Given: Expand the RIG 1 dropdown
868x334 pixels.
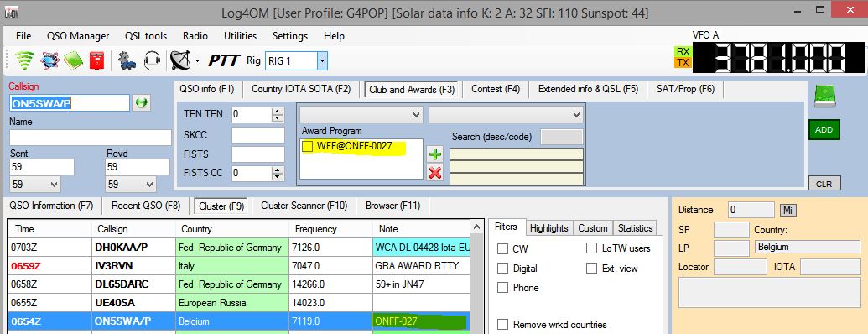Looking at the screenshot, I should [322, 61].
